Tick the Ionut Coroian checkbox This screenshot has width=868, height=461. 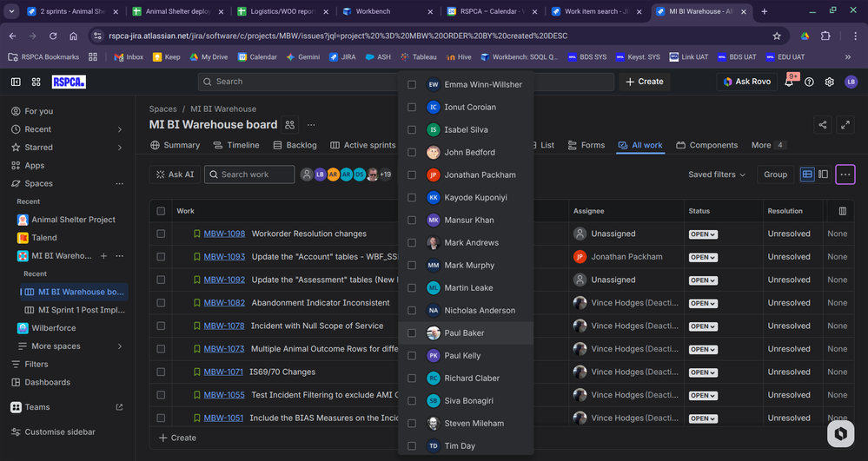(412, 108)
